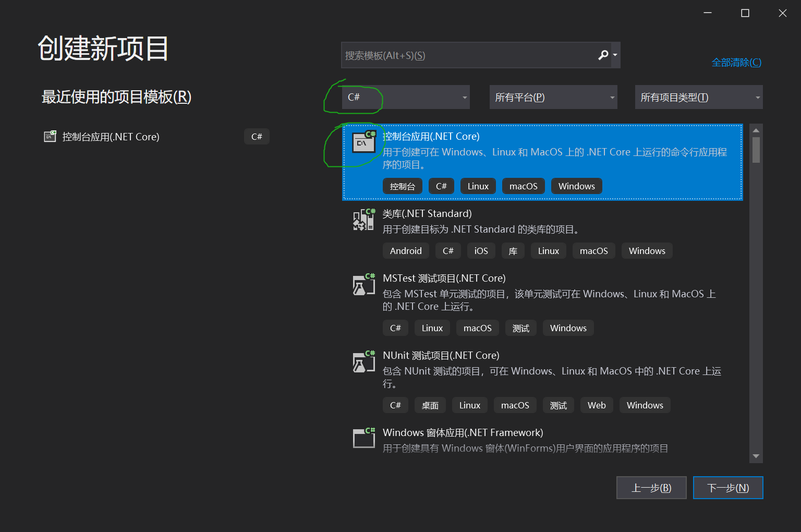Maximize the dialog window

click(x=745, y=13)
